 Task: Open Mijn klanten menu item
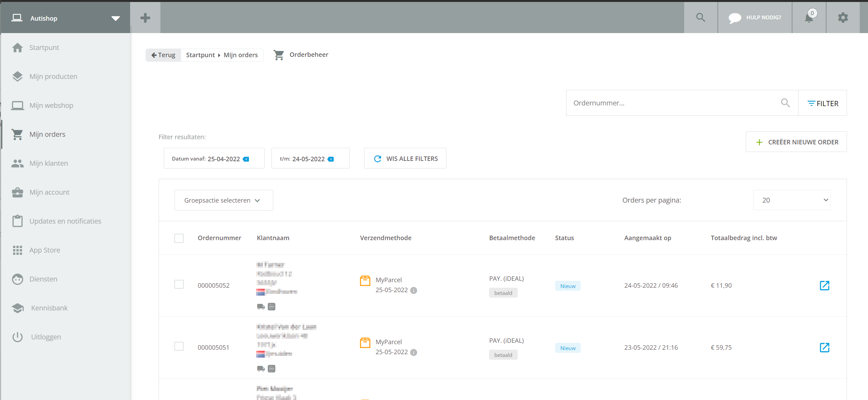click(x=49, y=163)
